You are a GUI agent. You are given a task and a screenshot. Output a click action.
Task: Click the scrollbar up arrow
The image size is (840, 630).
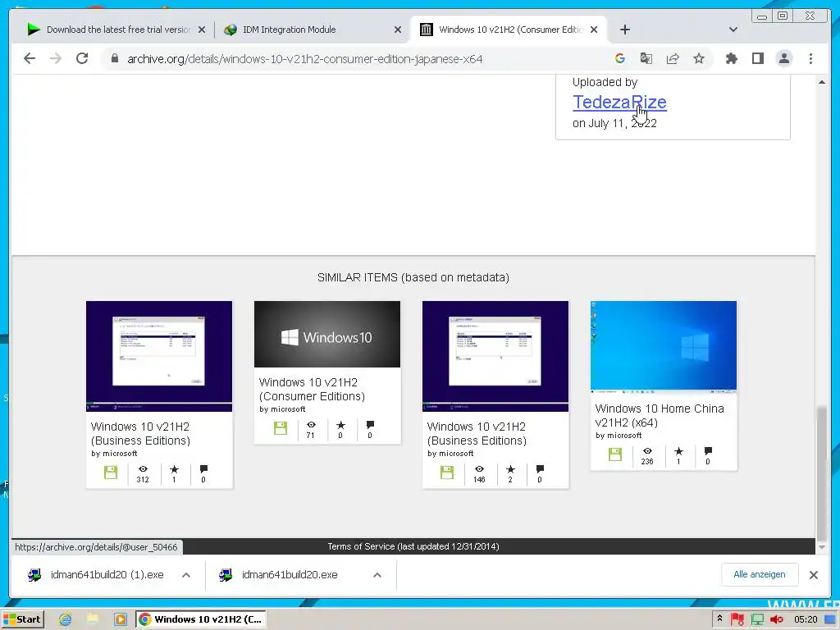pyautogui.click(x=821, y=82)
